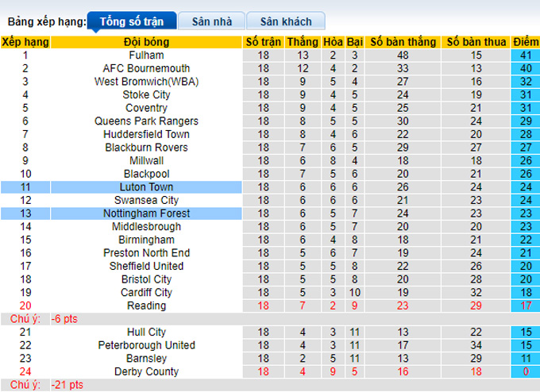Viewport: 540px width, 392px height.
Task: Click the Điểm column header
Action: coord(523,42)
